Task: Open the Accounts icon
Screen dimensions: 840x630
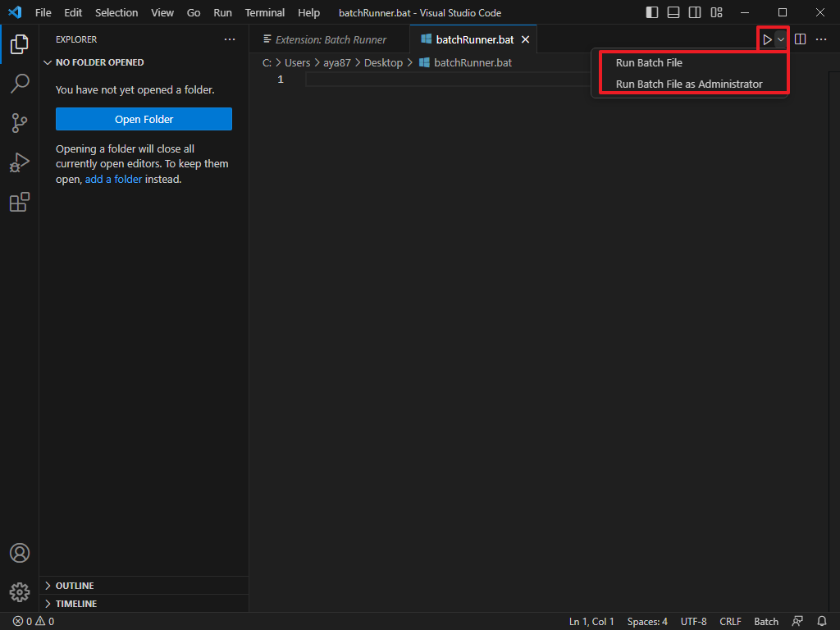Action: 20,553
